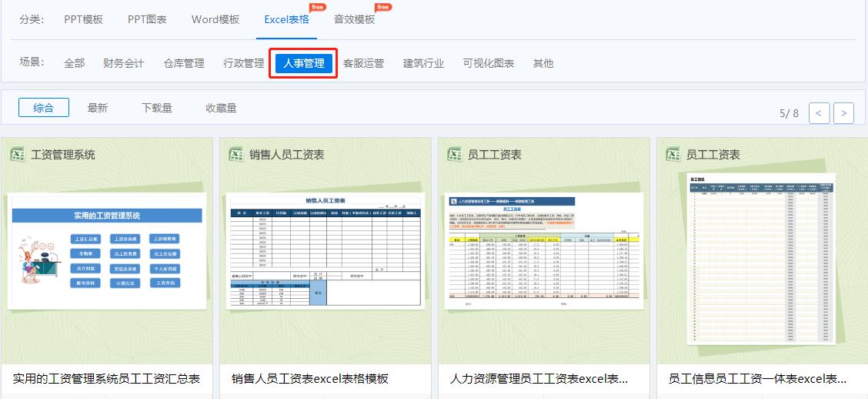Filter by 仓库管理 scene

(184, 63)
